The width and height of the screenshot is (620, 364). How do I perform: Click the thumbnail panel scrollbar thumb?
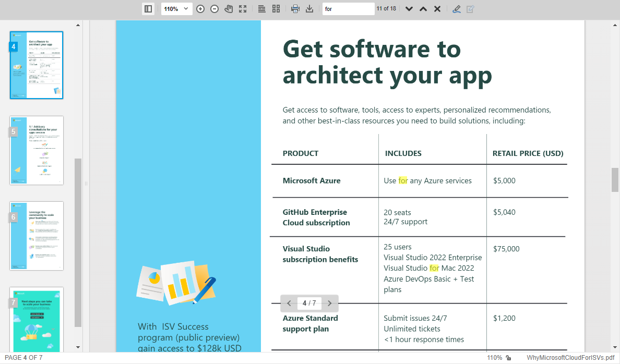(78, 242)
